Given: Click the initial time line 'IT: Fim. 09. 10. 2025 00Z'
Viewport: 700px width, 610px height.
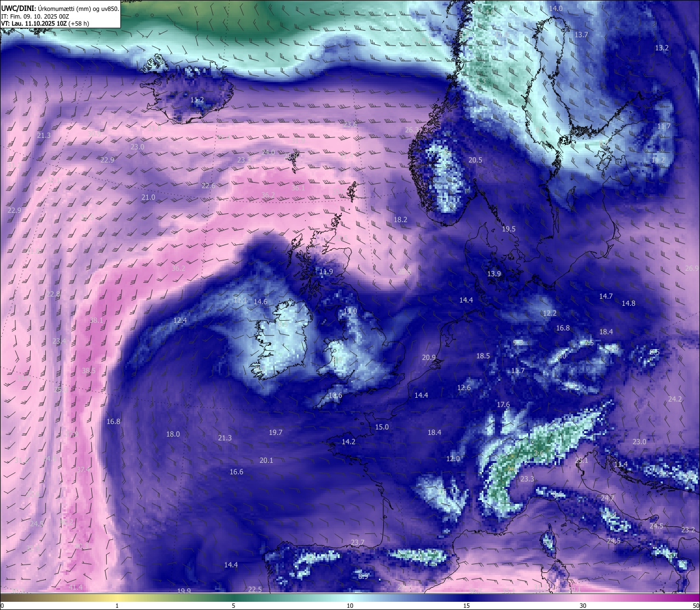Looking at the screenshot, I should click(x=35, y=16).
